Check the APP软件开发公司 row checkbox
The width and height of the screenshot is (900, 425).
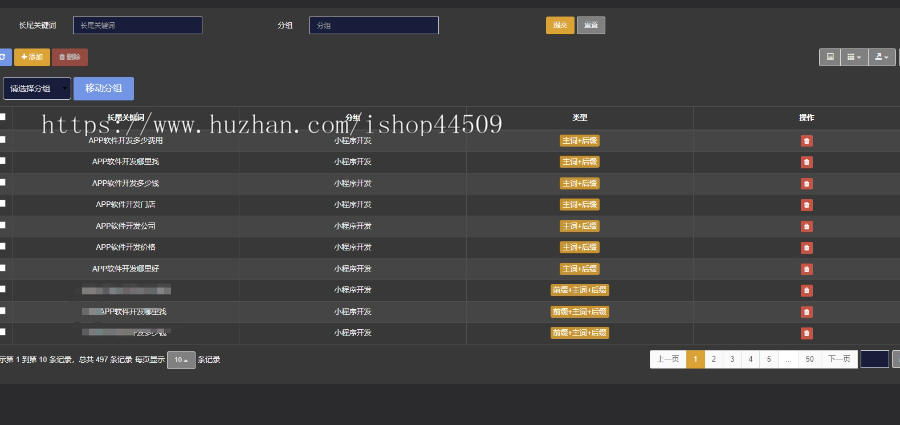(x=2, y=225)
